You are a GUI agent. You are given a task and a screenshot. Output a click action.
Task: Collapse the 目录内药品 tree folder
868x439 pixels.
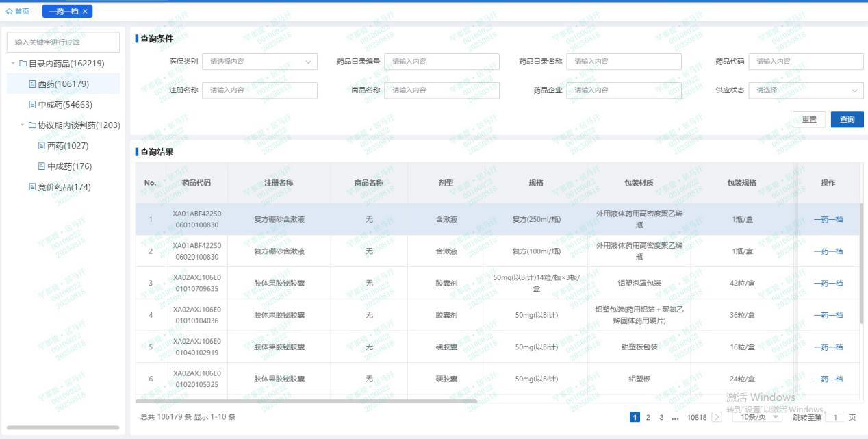click(14, 64)
